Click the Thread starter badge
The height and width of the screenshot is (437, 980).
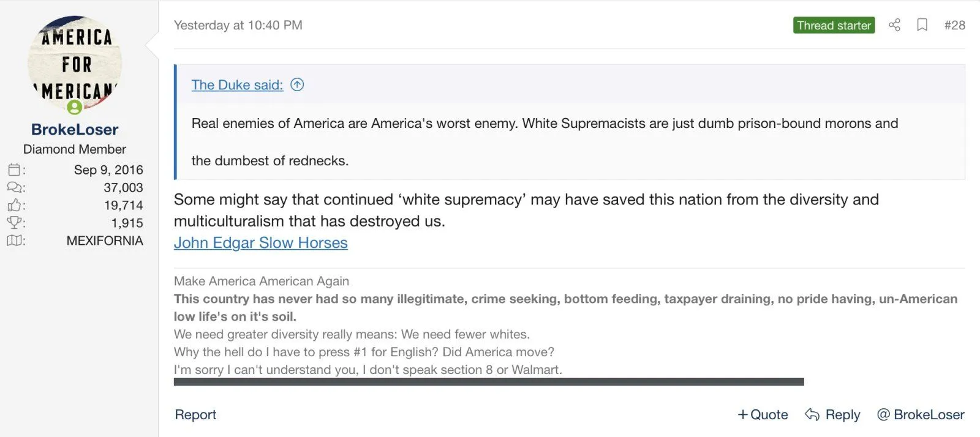point(834,25)
